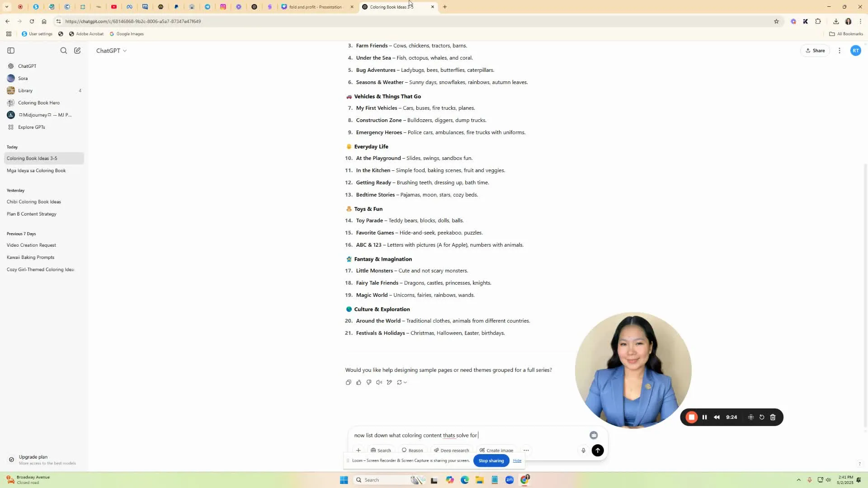This screenshot has height=488, width=868.
Task: Play response with read aloud icon
Action: [379, 382]
